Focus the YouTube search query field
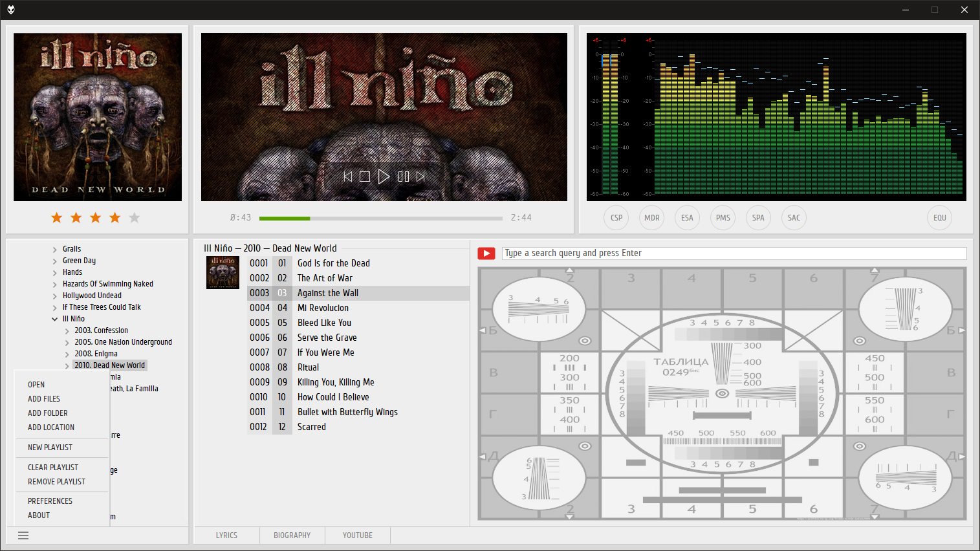980x551 pixels. pyautogui.click(x=734, y=254)
